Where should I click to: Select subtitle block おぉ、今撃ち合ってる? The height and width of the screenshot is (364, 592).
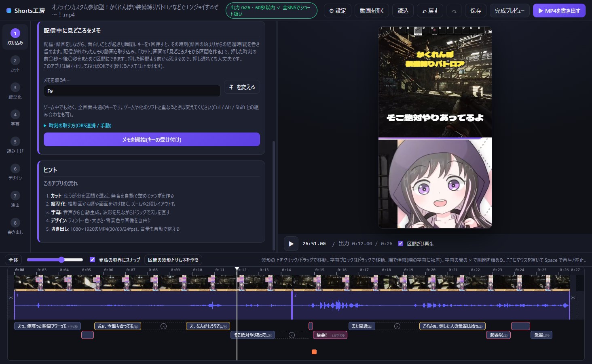pyautogui.click(x=118, y=326)
